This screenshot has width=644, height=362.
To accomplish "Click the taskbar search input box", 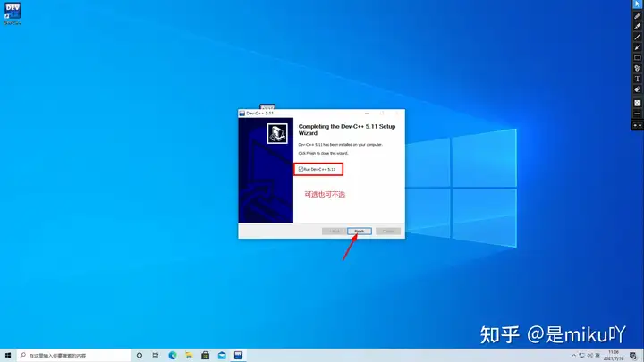I will (73, 356).
